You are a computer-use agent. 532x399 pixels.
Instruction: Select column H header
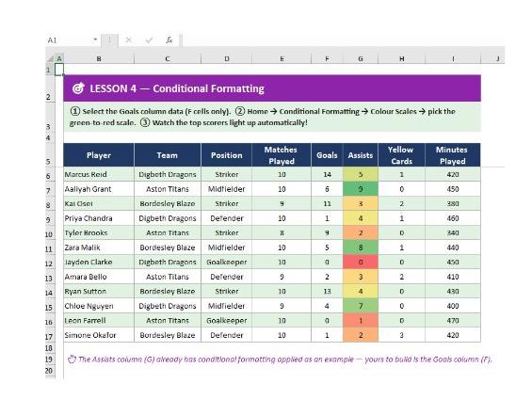[402, 58]
